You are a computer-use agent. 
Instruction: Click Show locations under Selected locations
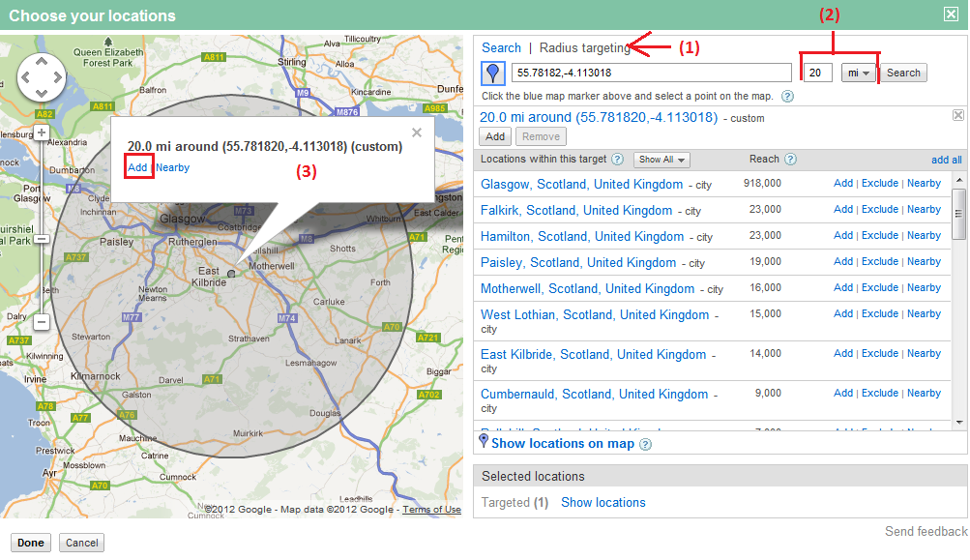click(603, 503)
